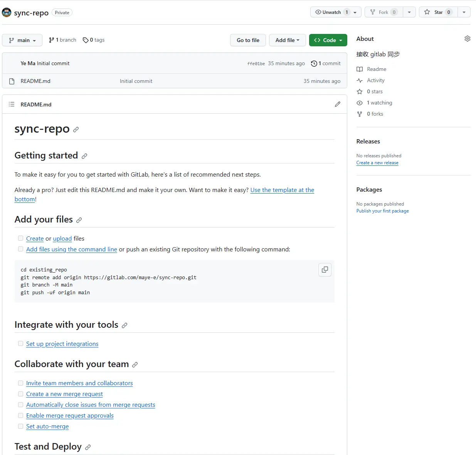Open README outline list icon

tap(12, 104)
